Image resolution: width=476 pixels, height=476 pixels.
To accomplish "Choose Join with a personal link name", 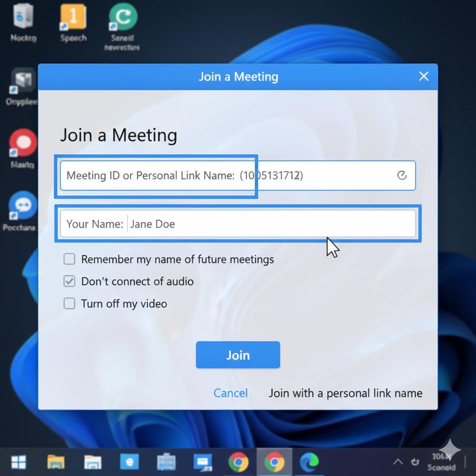I will click(345, 393).
